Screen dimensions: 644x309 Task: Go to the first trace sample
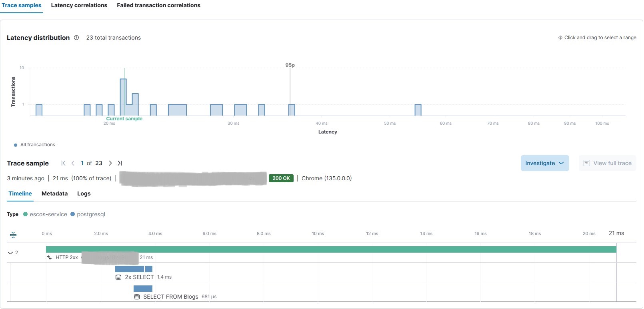[x=63, y=163]
